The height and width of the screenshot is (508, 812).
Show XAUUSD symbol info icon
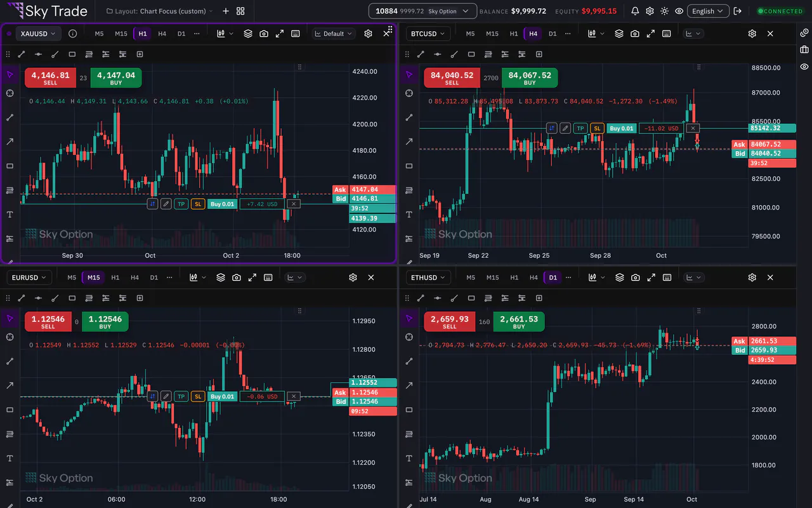pos(72,34)
